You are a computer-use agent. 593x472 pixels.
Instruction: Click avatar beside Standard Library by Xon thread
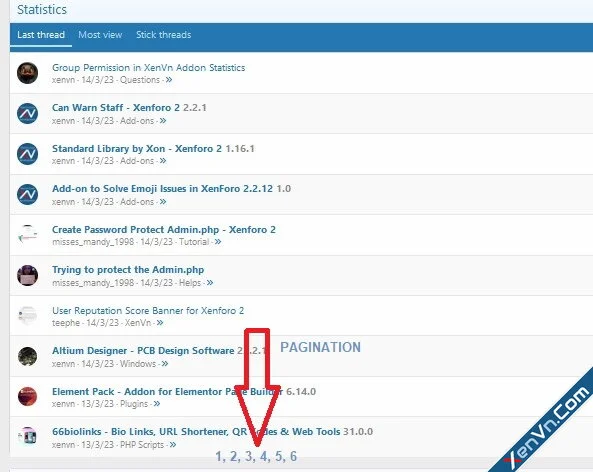click(28, 154)
